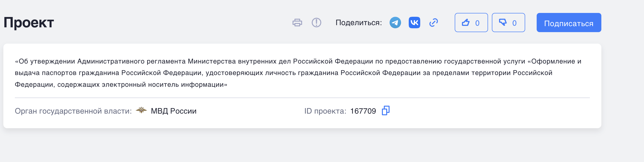Click the last title line ending носитель информации»
Viewport: 644px width, 162px height.
121,85
